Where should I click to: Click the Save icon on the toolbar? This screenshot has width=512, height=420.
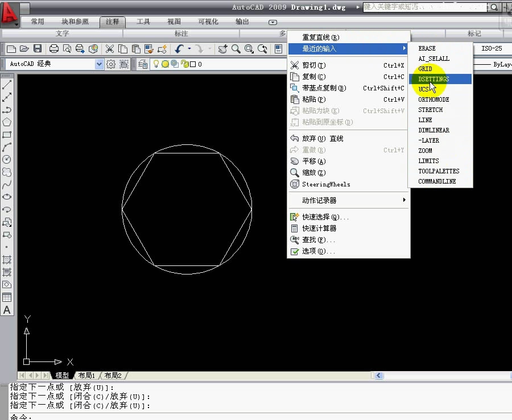(x=38, y=49)
